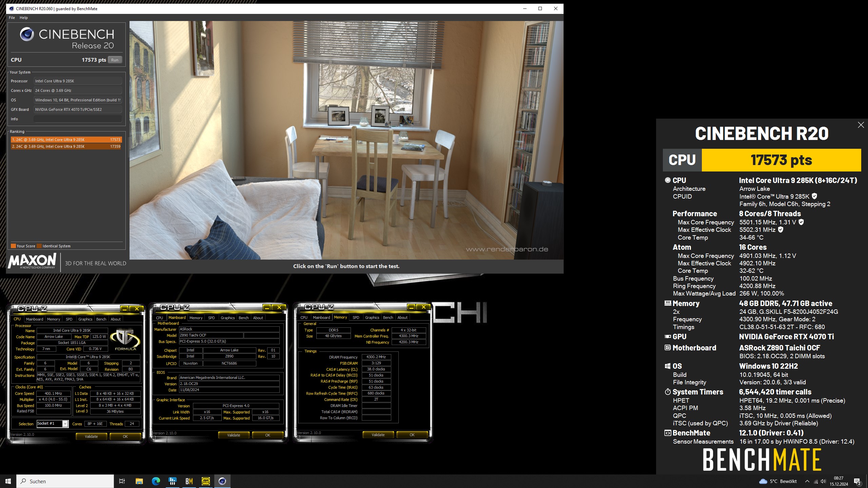Click OK in CPU-Z Mainboard window
This screenshot has height=488, width=868.
coord(268,435)
